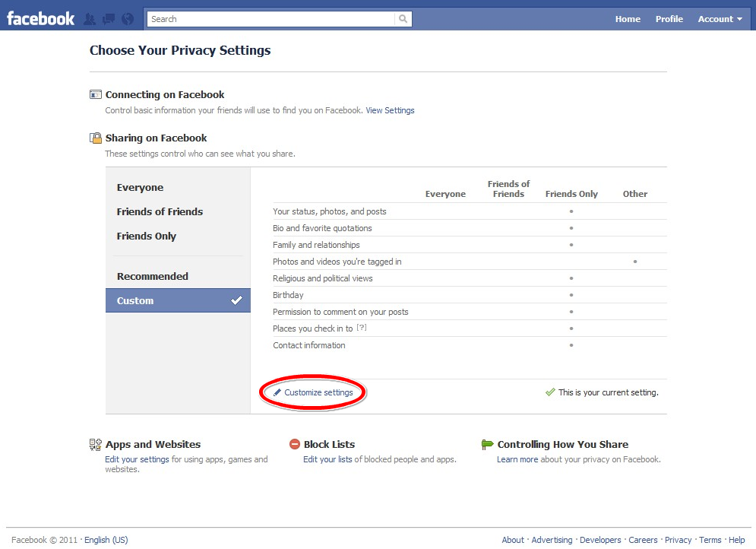Open the Developers footer link

pyautogui.click(x=600, y=540)
